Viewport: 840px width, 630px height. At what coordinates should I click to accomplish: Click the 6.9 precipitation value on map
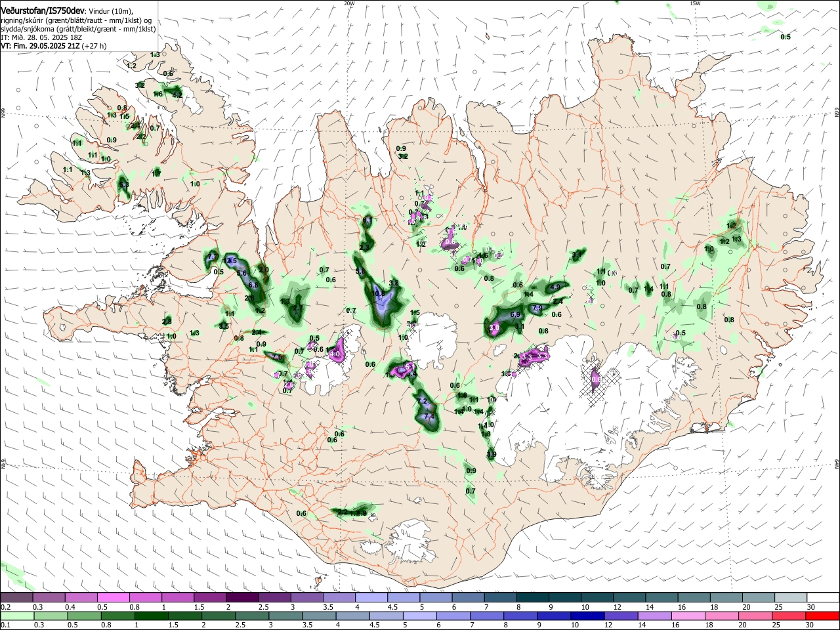coord(515,314)
